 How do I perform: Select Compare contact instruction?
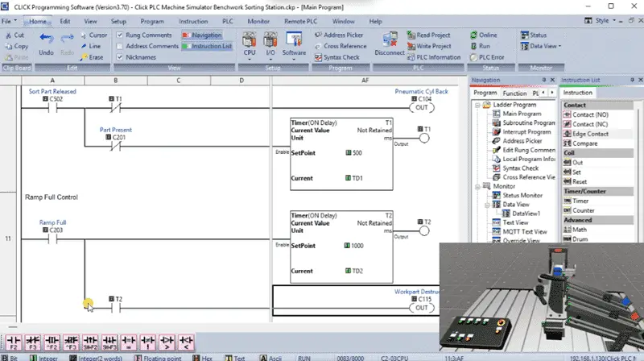point(580,144)
